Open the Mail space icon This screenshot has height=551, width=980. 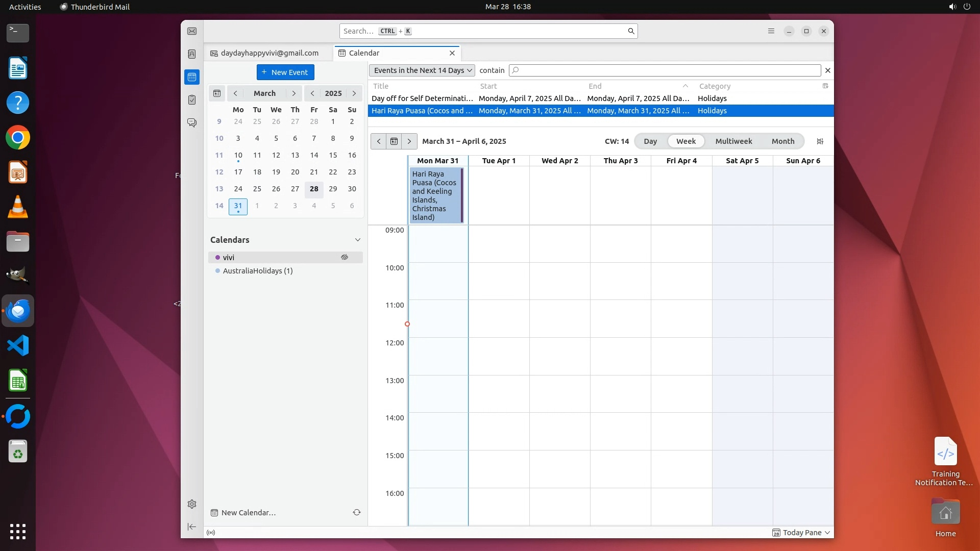click(x=192, y=31)
